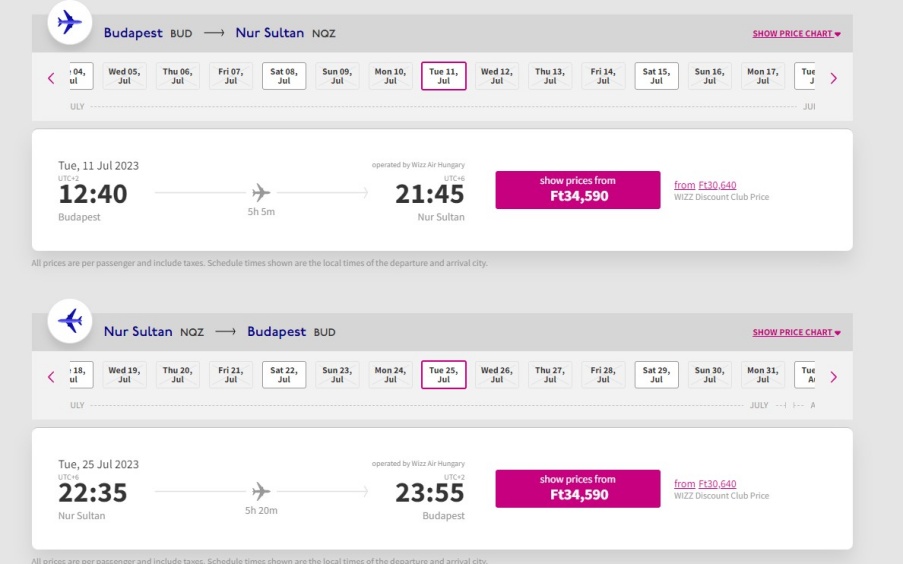903x564 pixels.
Task: Show prices for the 22:35 Nur Sultan flight
Action: [578, 489]
